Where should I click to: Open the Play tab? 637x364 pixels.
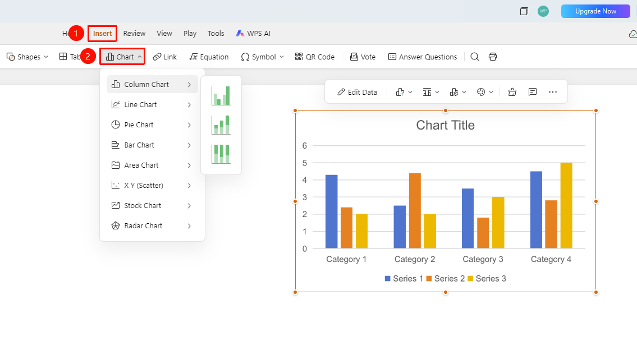(x=190, y=34)
